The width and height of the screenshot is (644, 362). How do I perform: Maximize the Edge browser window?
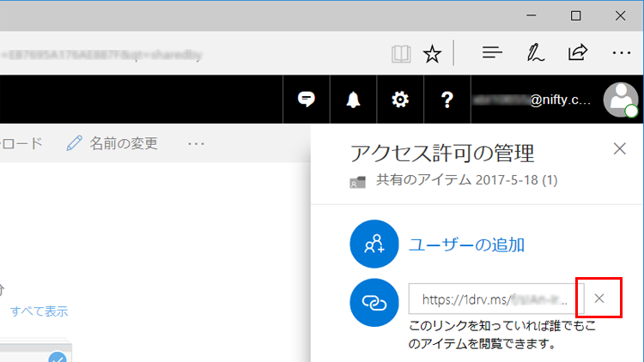point(576,15)
